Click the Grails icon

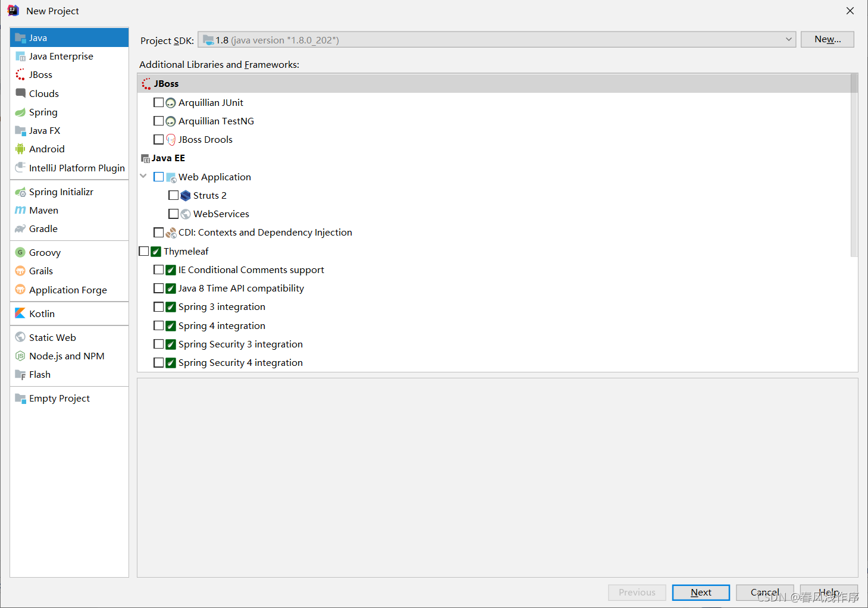pyautogui.click(x=20, y=271)
